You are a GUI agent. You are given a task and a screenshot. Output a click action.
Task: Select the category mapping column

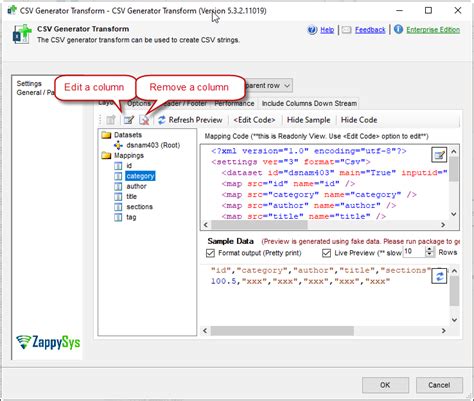(x=140, y=176)
